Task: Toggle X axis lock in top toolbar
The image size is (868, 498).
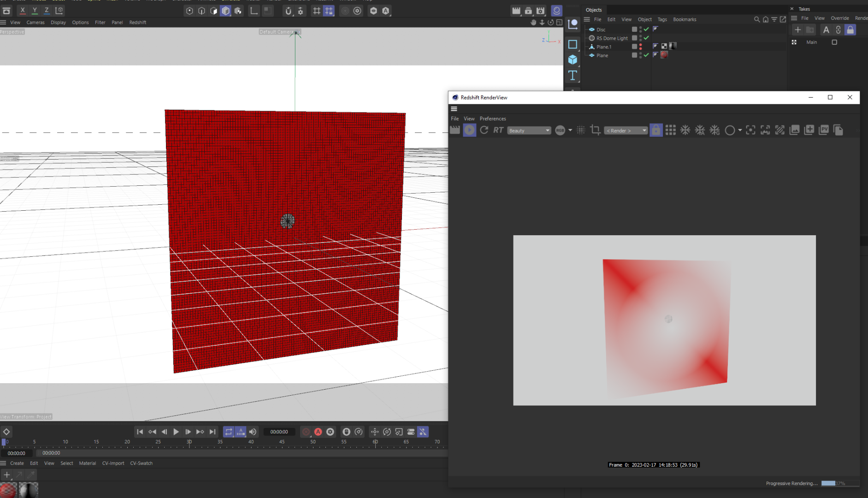Action: (x=22, y=10)
